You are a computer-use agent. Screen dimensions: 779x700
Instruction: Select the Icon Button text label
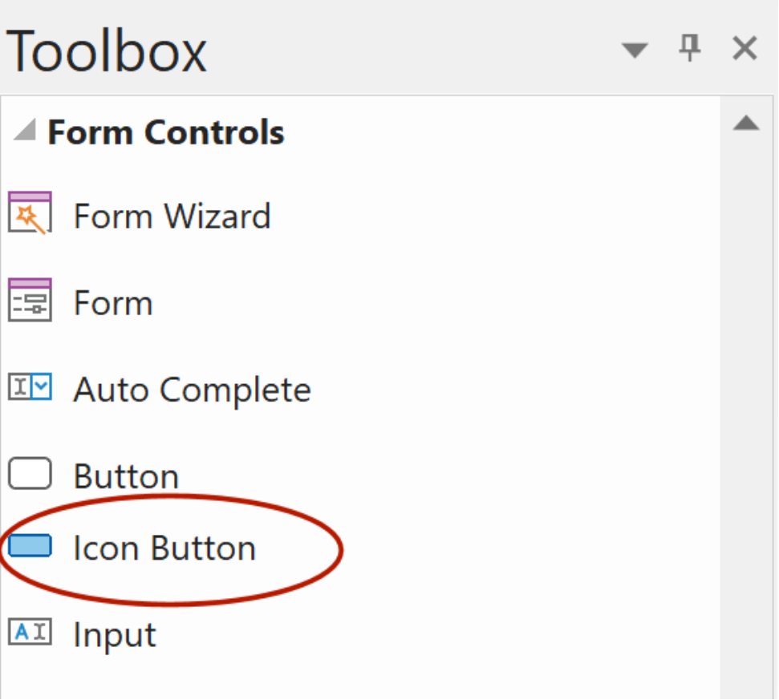(x=164, y=548)
